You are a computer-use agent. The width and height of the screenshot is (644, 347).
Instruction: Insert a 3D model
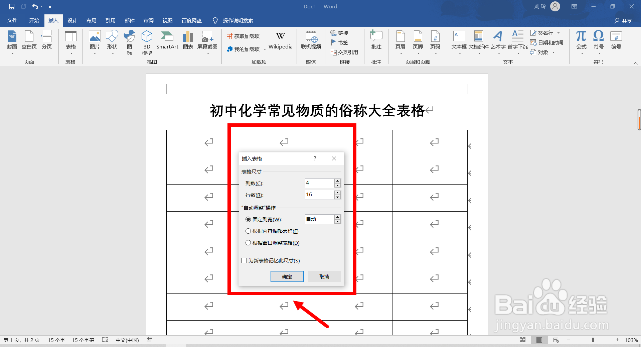[x=147, y=41]
